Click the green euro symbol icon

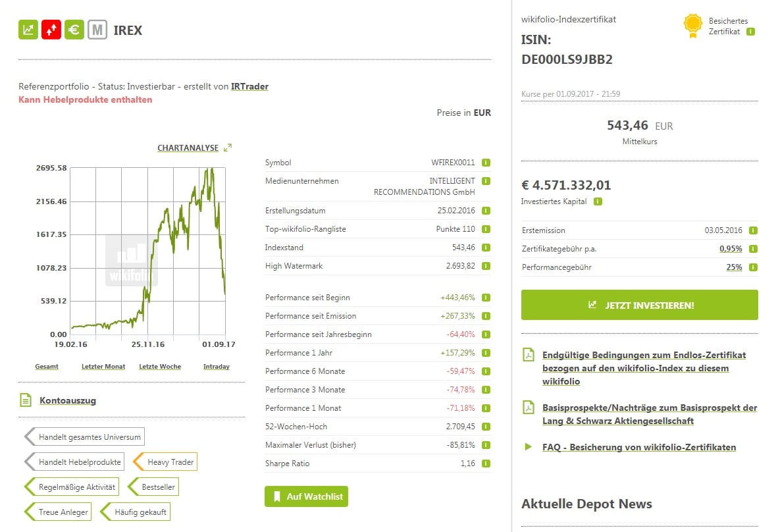click(74, 30)
